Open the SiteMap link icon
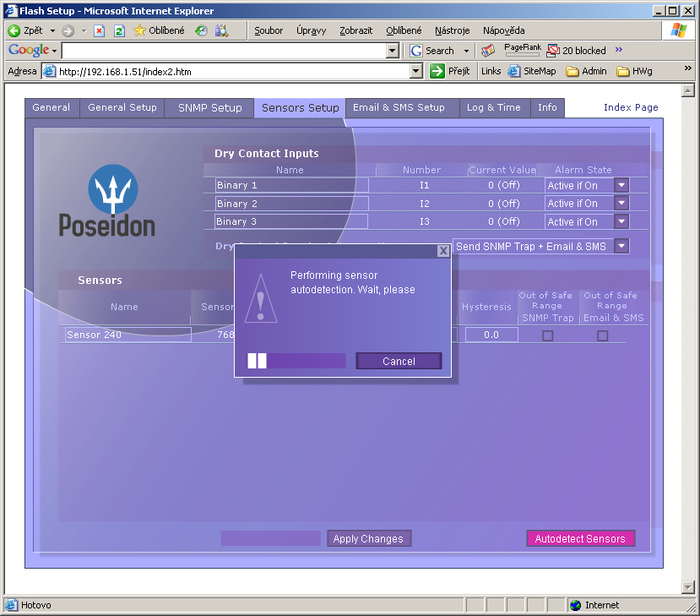The width and height of the screenshot is (700, 616). [514, 71]
